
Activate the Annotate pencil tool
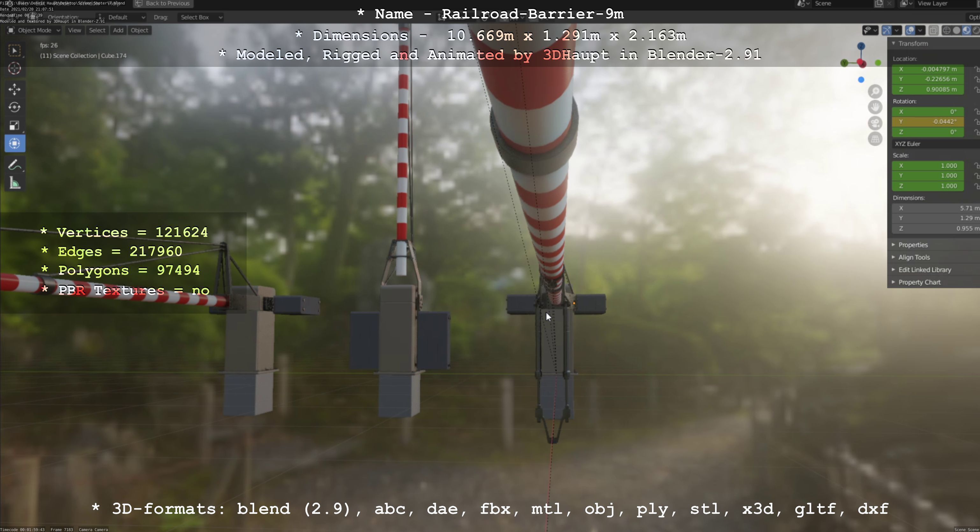[x=14, y=165]
